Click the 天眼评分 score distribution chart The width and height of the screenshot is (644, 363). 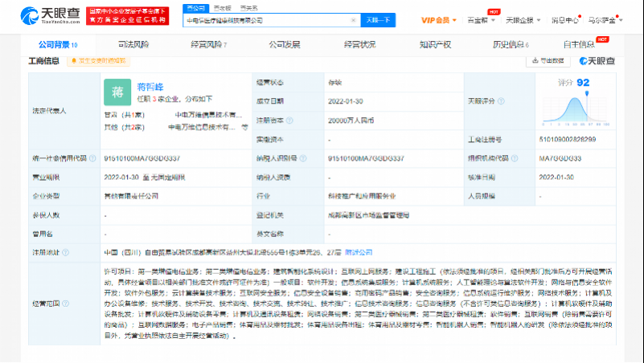(576, 109)
